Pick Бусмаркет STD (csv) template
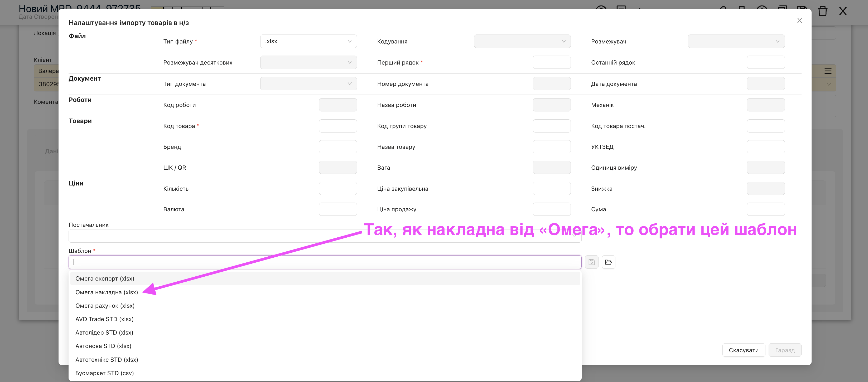Viewport: 868px width, 382px height. click(104, 373)
